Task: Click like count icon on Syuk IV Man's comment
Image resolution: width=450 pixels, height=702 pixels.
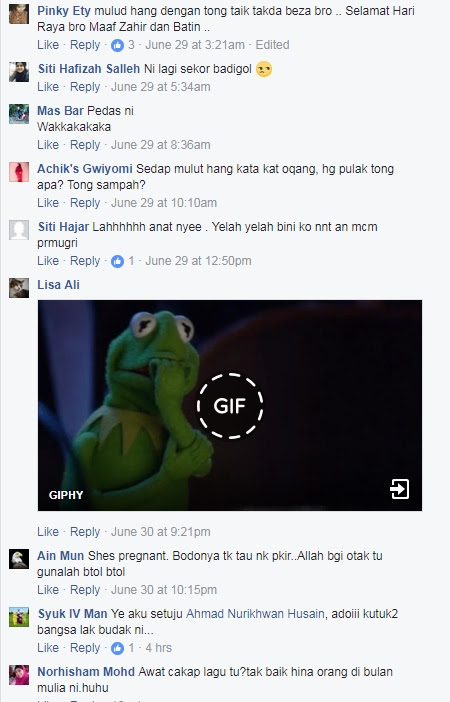Action: [x=117, y=648]
